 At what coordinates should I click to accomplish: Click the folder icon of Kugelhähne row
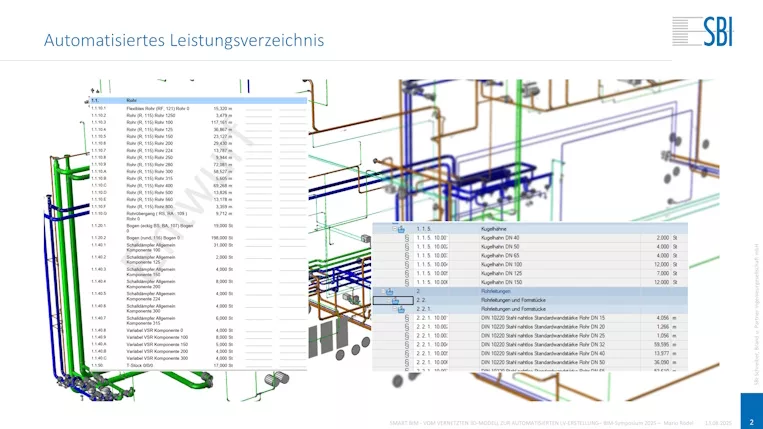tap(401, 229)
